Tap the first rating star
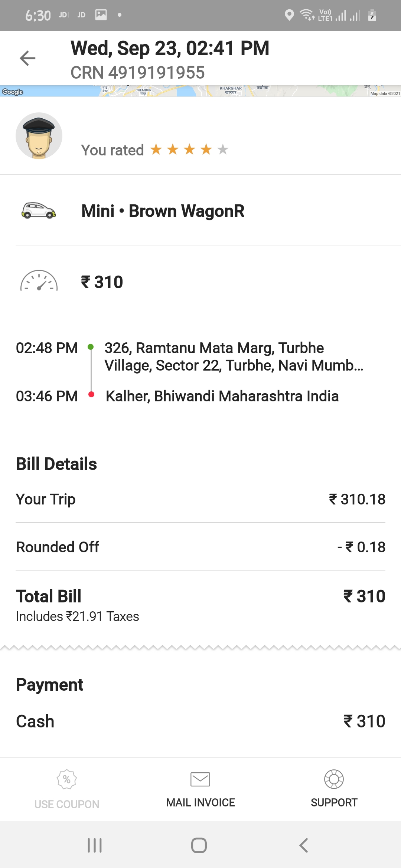Viewport: 401px width, 868px height. (156, 149)
